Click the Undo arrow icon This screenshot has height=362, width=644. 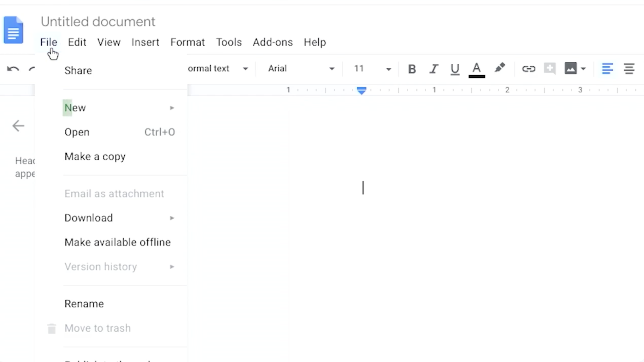(13, 69)
